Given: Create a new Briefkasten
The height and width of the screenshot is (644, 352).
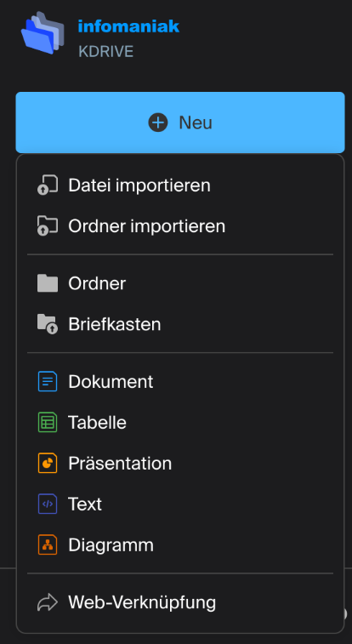Looking at the screenshot, I should (180, 324).
